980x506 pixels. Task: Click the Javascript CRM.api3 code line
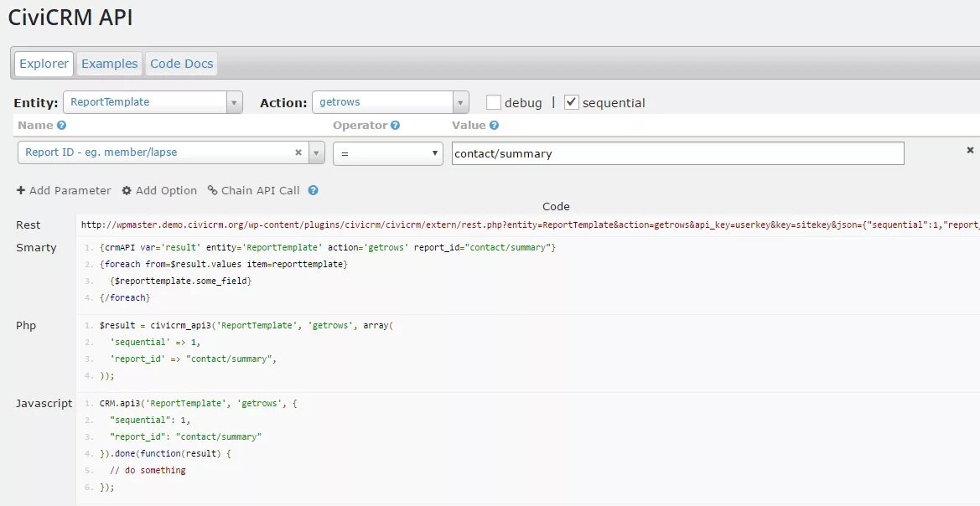[x=198, y=404]
